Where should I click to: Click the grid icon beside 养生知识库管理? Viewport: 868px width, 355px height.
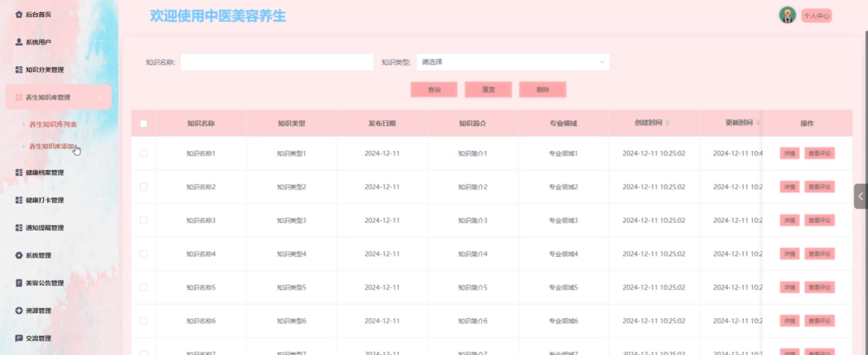[x=19, y=97]
